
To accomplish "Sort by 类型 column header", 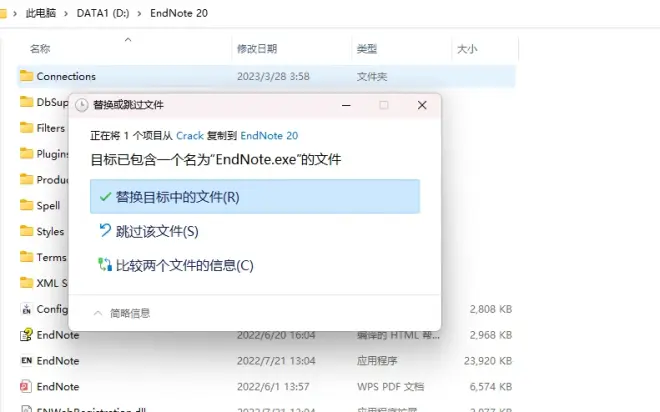I will 367,49.
